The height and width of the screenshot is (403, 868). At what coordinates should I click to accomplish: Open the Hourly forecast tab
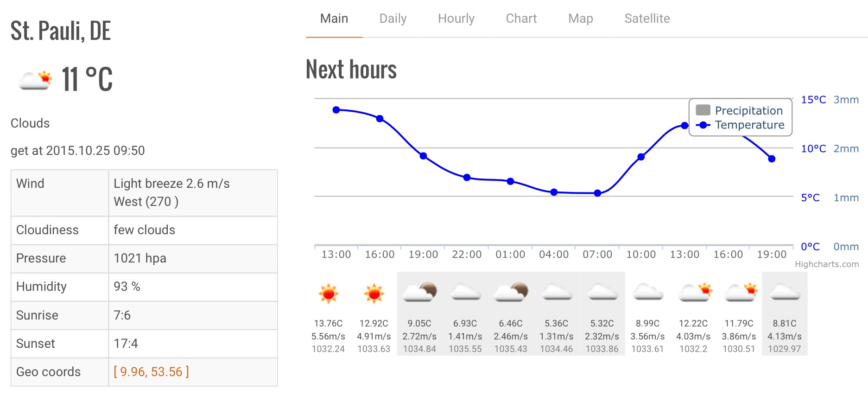click(x=456, y=19)
